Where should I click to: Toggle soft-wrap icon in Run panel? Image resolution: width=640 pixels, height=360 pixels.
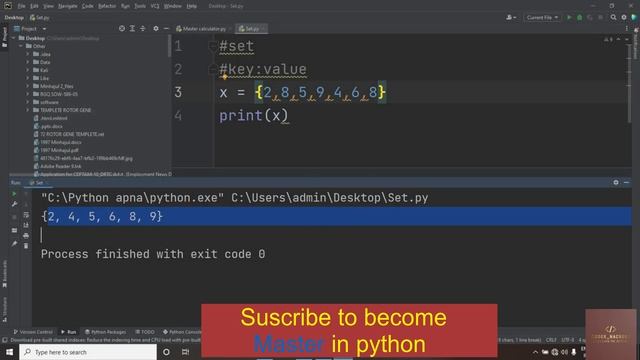[x=26, y=215]
